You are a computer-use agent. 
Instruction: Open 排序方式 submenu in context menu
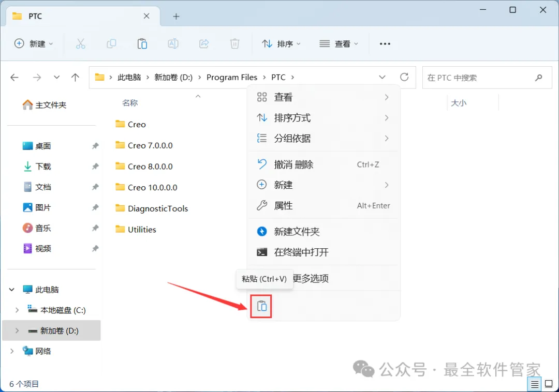[x=323, y=118]
